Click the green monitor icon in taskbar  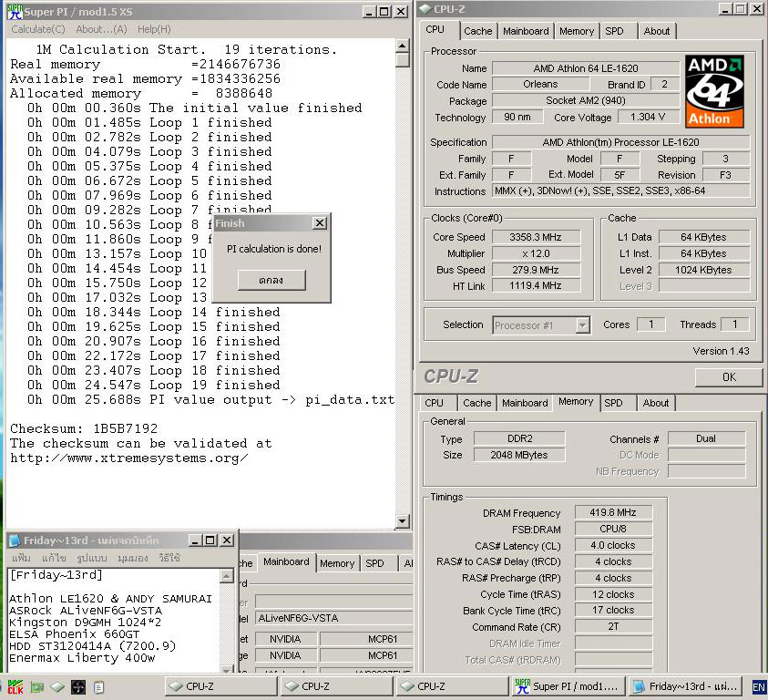(37, 687)
